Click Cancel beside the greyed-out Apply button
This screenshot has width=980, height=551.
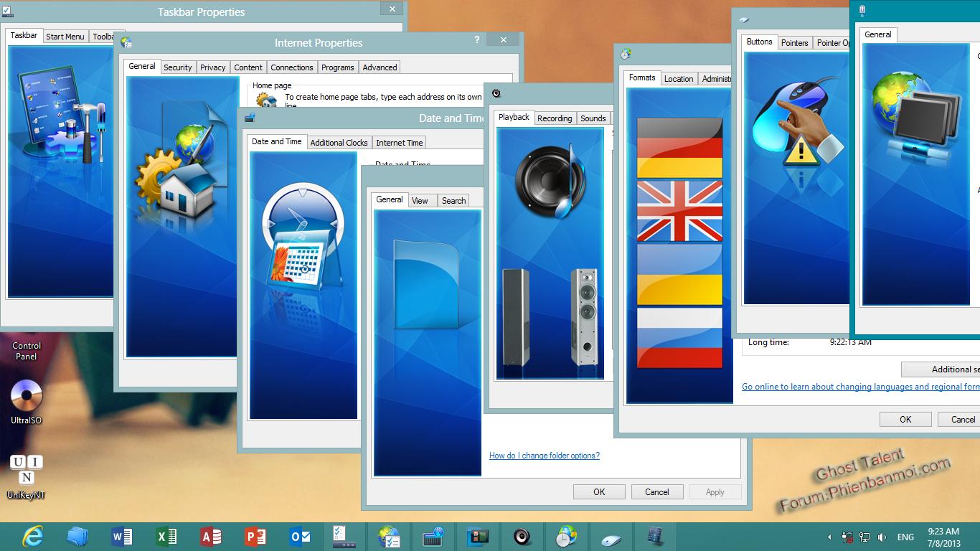656,492
